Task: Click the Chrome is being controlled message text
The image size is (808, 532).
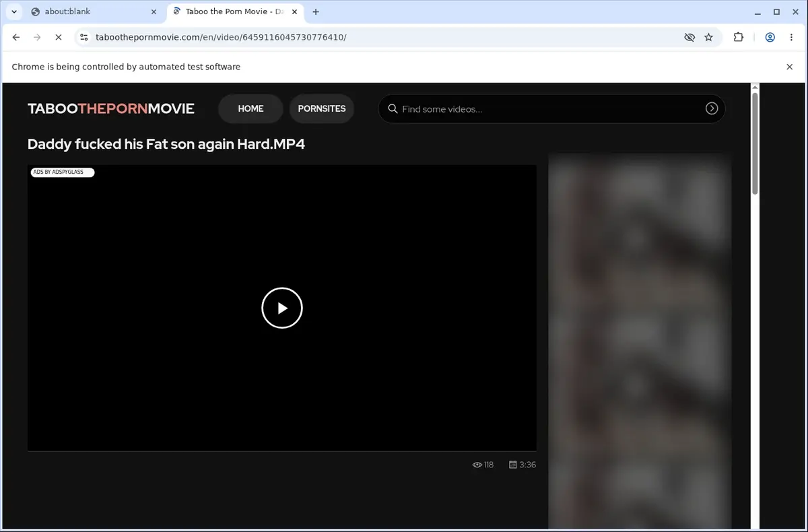Action: point(126,67)
